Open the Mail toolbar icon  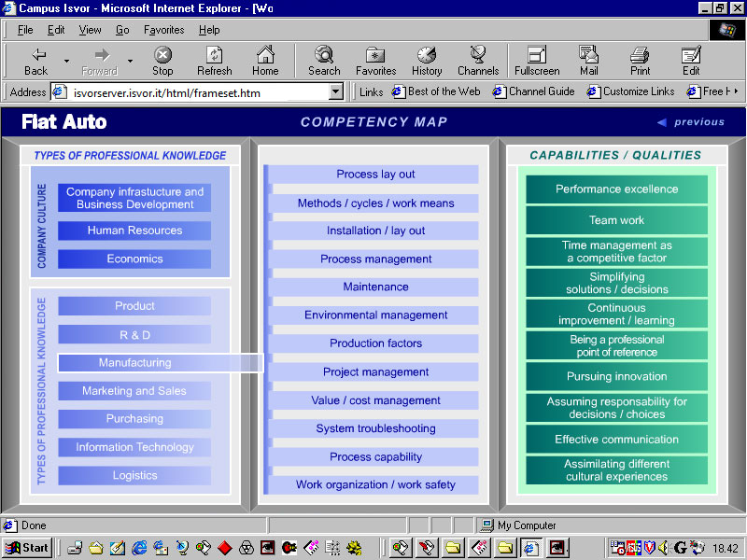pos(589,61)
